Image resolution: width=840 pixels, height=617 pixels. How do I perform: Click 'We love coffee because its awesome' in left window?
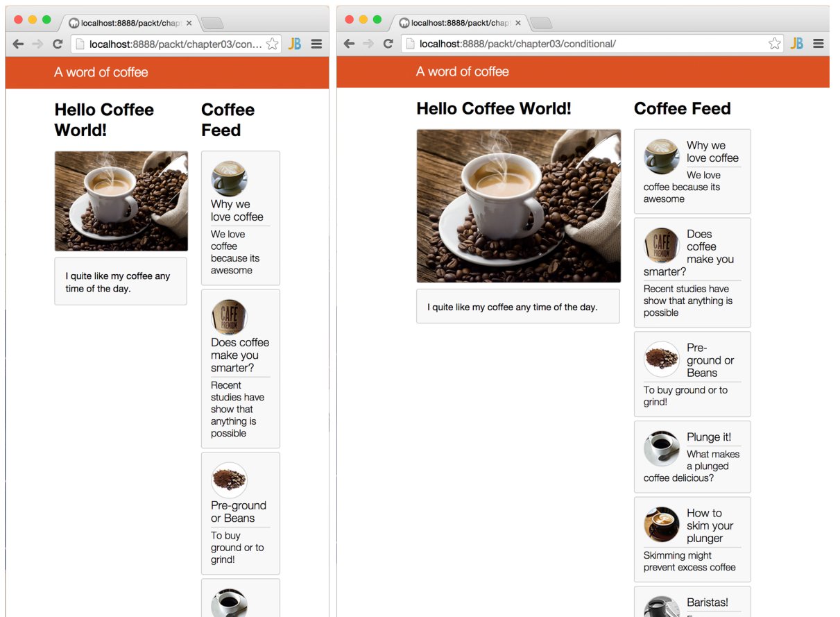click(235, 252)
